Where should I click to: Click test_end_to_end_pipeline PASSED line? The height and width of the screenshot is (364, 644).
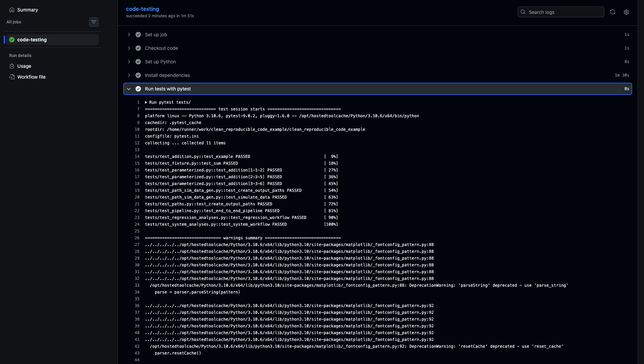click(212, 211)
